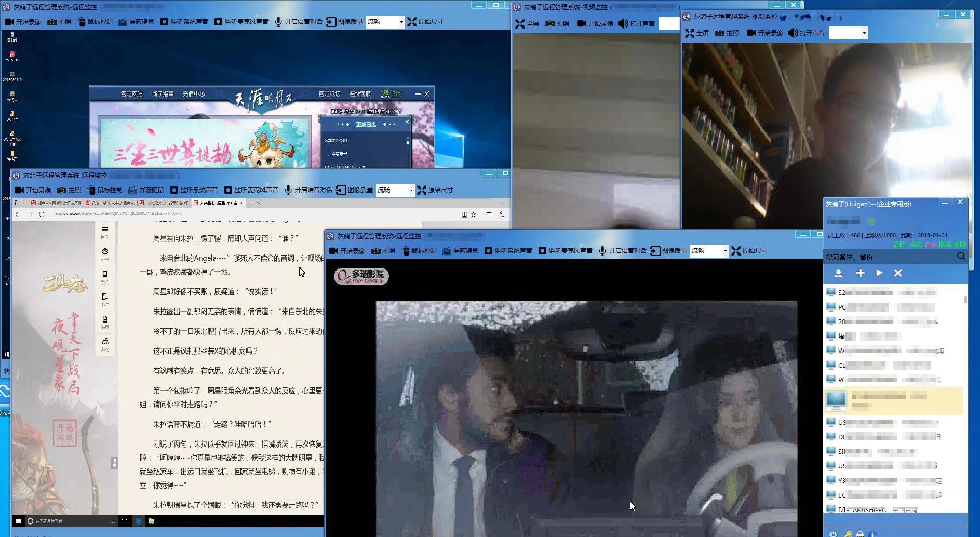Screen dimensions: 980x537
Task: Start recording in bookshelf video monitor window
Action: pyautogui.click(x=765, y=33)
